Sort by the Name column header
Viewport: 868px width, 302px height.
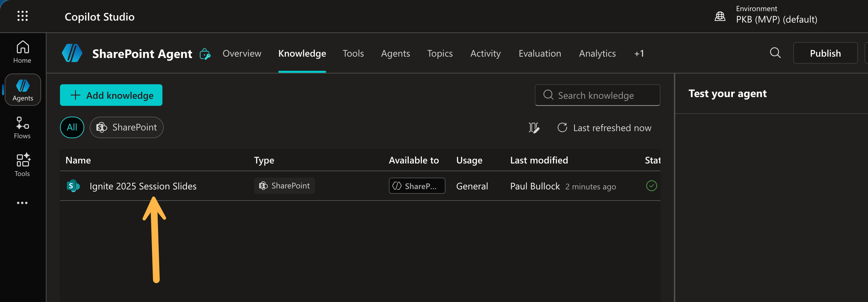(x=78, y=160)
